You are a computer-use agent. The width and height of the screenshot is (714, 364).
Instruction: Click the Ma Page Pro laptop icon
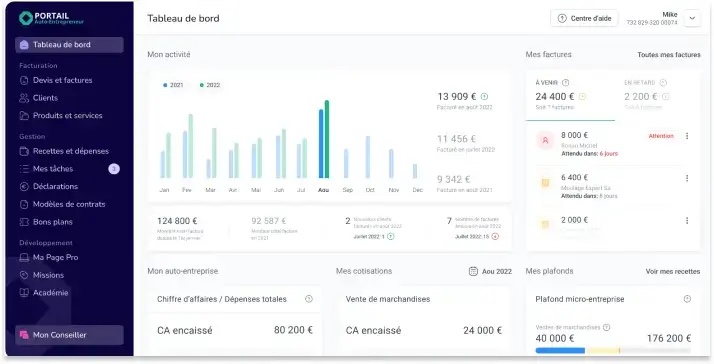click(24, 257)
